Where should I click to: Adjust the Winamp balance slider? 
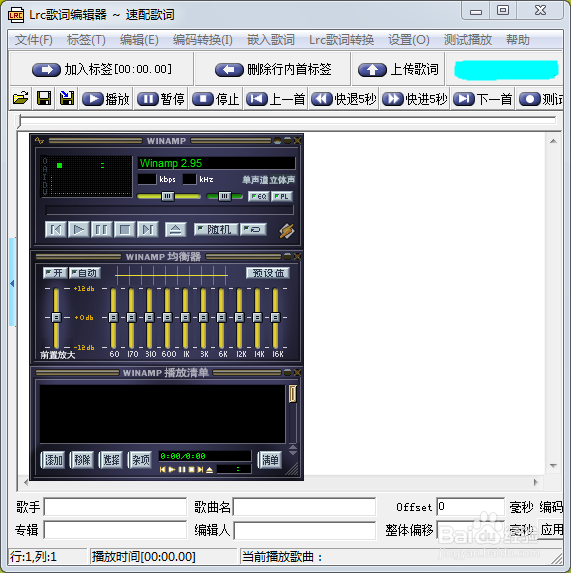coord(225,196)
